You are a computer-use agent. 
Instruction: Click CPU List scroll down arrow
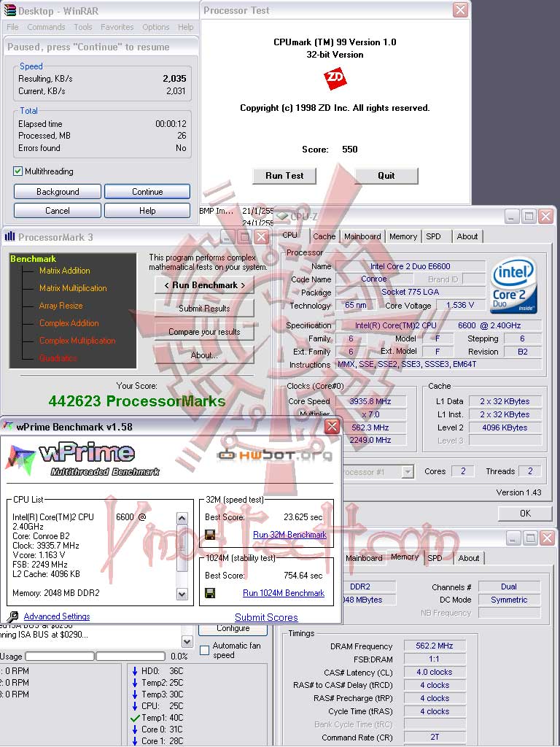(x=182, y=594)
